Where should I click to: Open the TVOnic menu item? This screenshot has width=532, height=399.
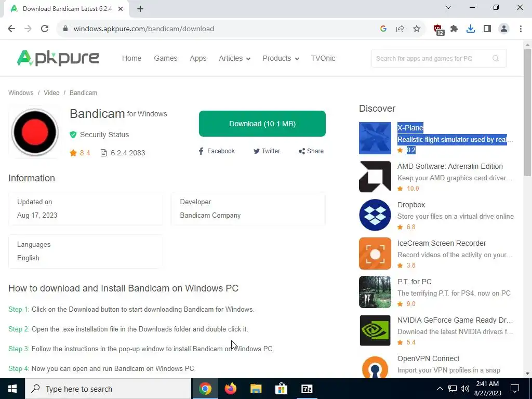323,58
